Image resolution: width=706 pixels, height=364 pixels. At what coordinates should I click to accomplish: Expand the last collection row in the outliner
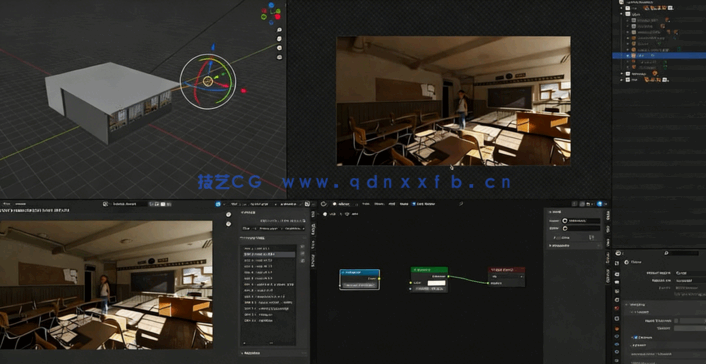(x=622, y=80)
